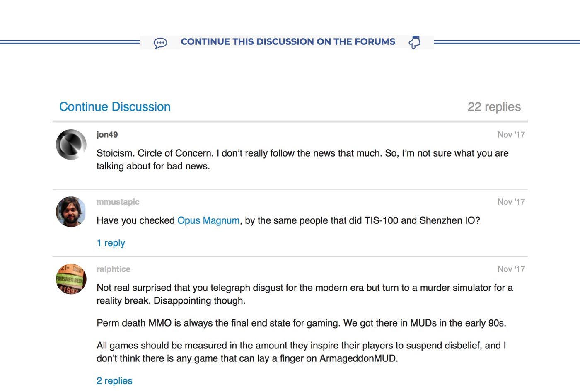Image resolution: width=580 pixels, height=392 pixels.
Task: Open mmustapic username link
Action: (x=118, y=202)
